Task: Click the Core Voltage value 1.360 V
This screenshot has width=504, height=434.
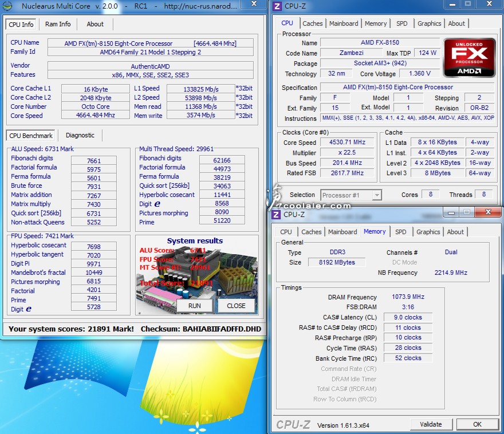Action: [x=420, y=73]
